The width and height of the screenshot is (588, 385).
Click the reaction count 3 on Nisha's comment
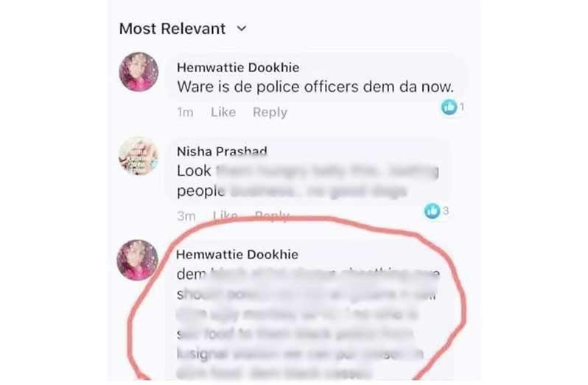pyautogui.click(x=446, y=211)
